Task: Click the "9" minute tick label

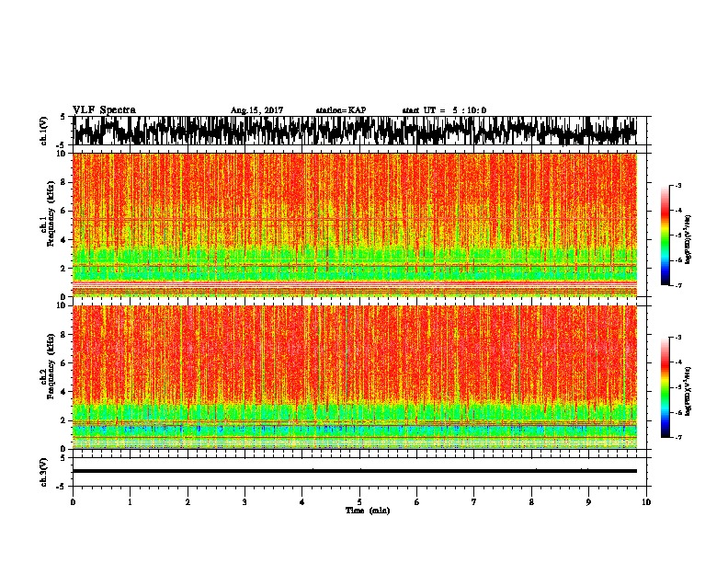Action: (588, 502)
